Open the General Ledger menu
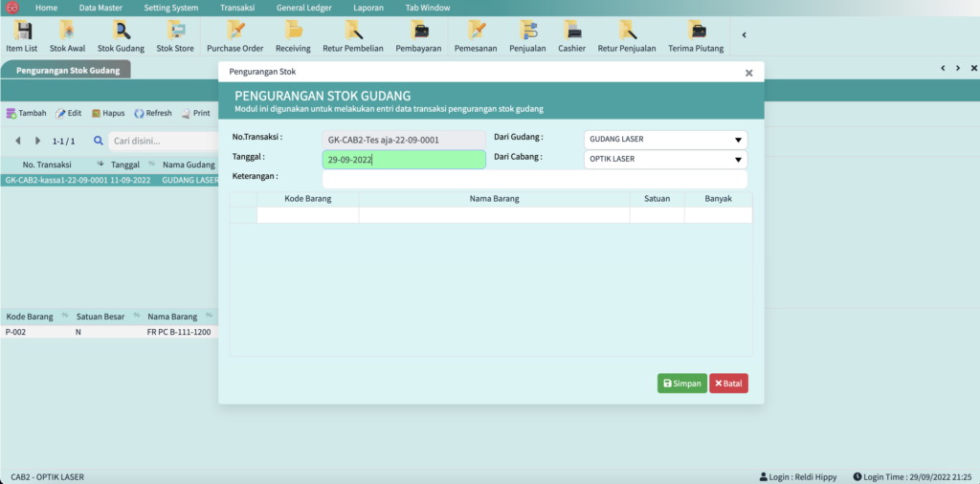 (x=302, y=8)
